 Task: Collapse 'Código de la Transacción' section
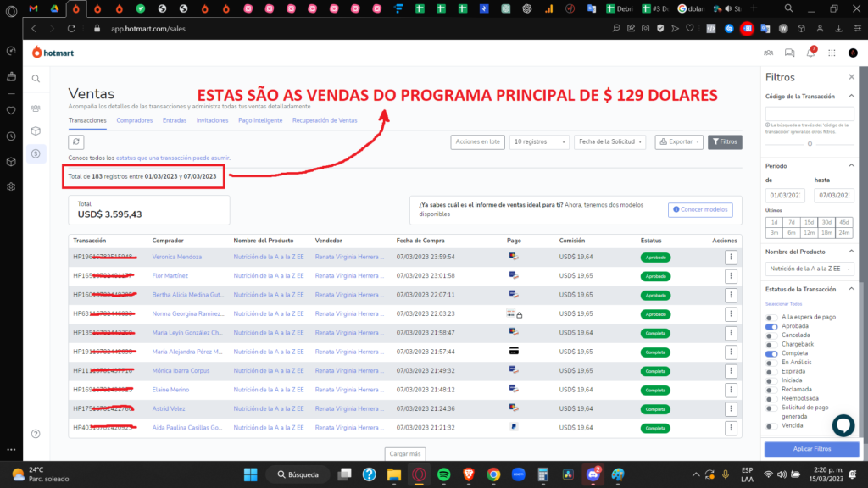(x=851, y=97)
